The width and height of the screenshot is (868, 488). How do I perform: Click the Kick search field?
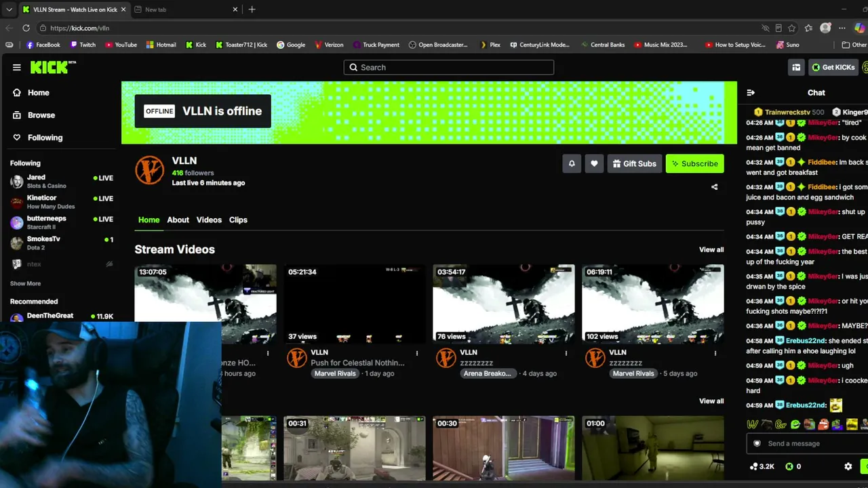tap(449, 67)
